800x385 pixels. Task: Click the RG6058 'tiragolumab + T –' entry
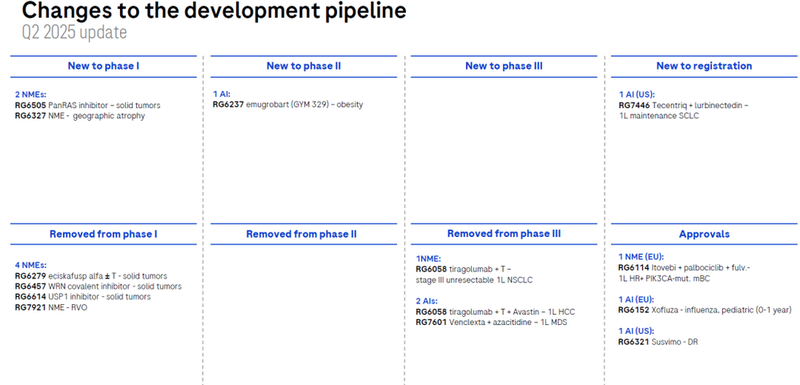pyautogui.click(x=463, y=269)
